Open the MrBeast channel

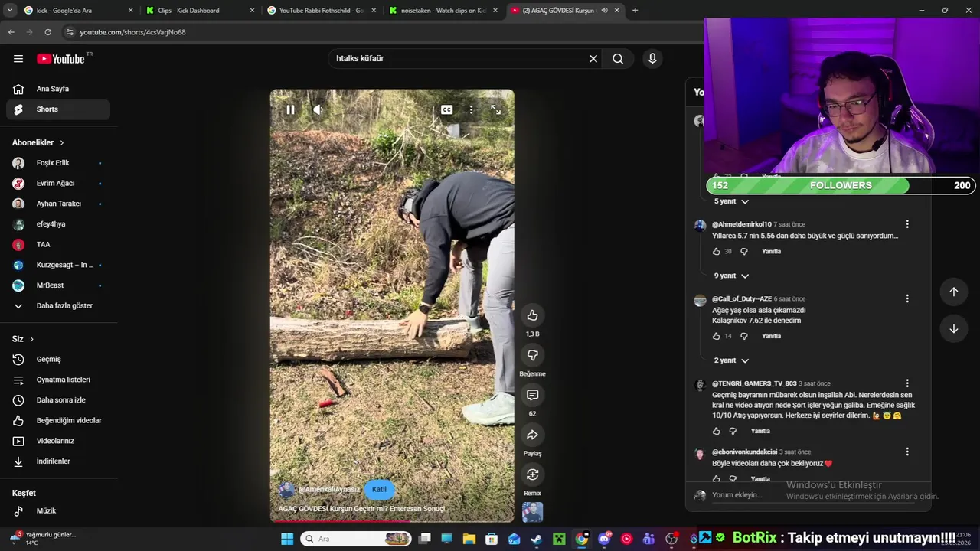click(58, 285)
